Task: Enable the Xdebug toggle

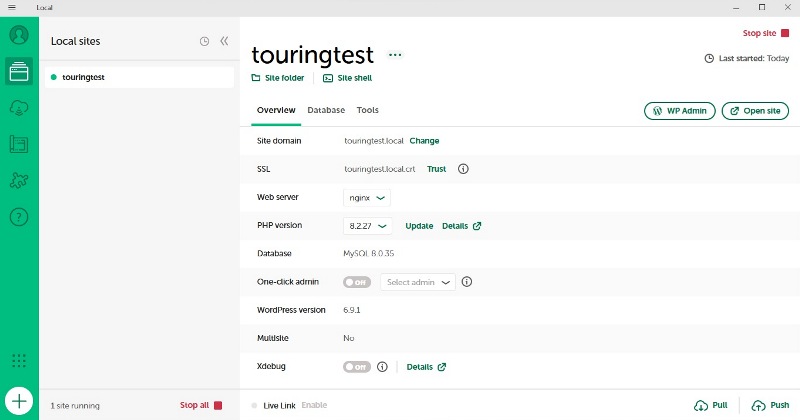Action: pyautogui.click(x=357, y=367)
